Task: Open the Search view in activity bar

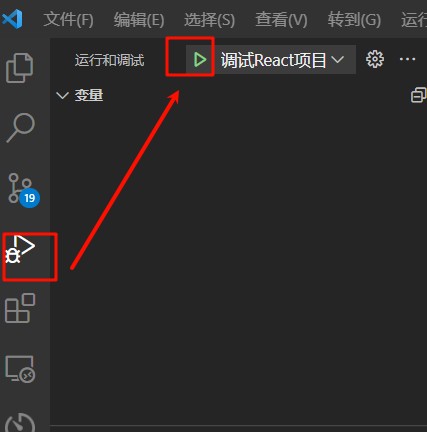Action: tap(20, 128)
